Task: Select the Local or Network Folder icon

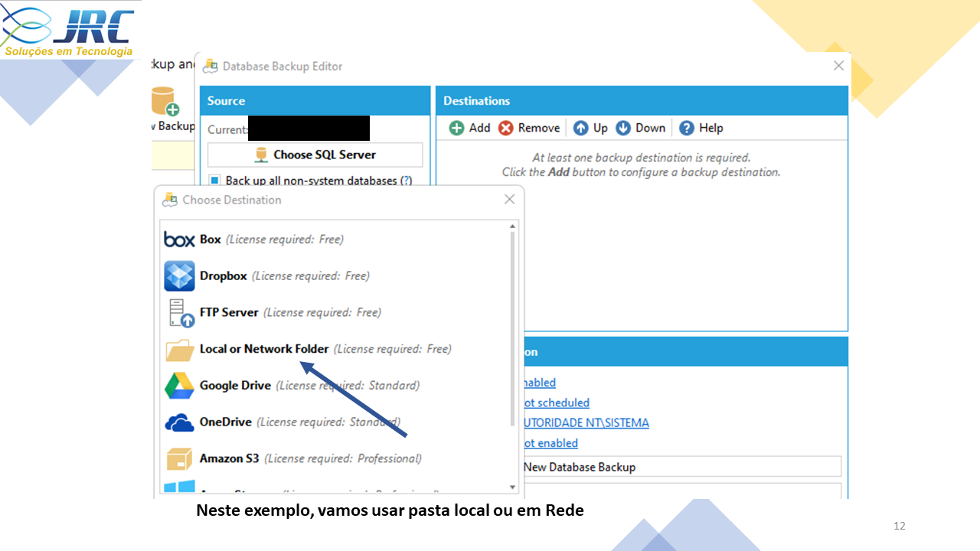Action: [180, 350]
